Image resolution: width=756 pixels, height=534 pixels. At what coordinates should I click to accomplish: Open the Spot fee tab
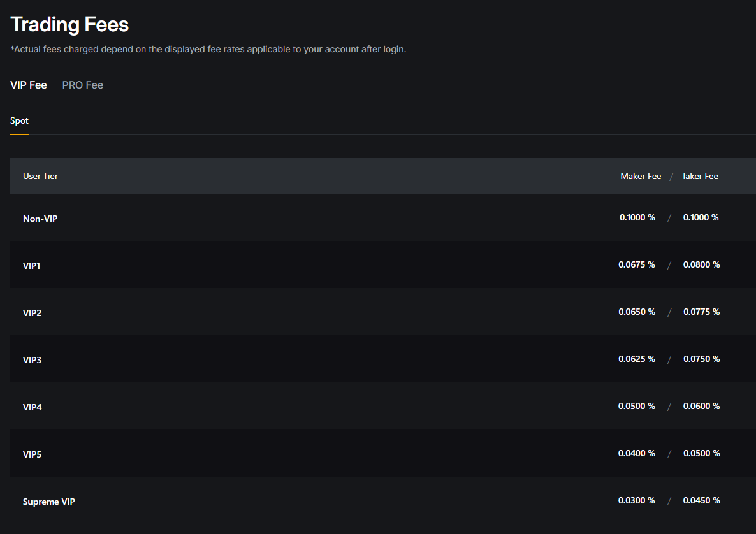19,120
